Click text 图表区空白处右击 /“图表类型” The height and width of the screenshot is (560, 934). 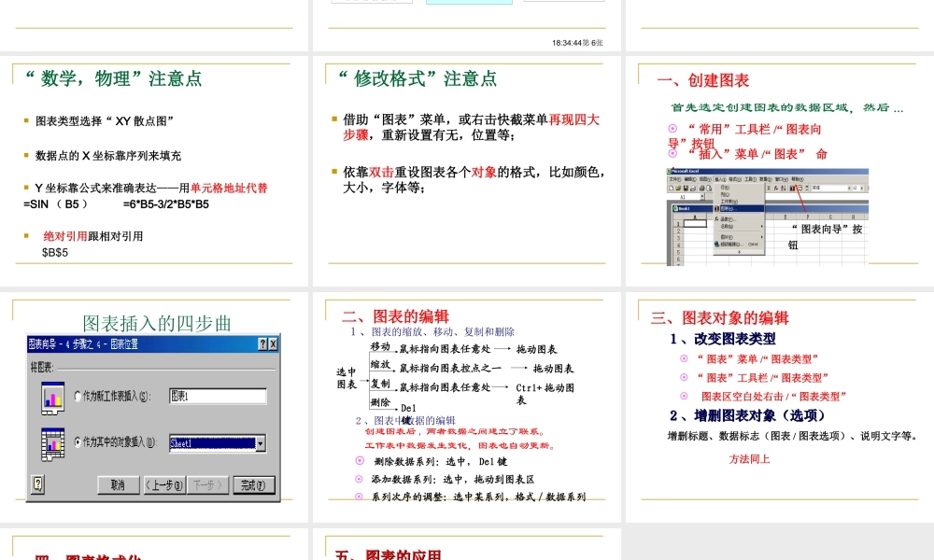[x=773, y=397]
